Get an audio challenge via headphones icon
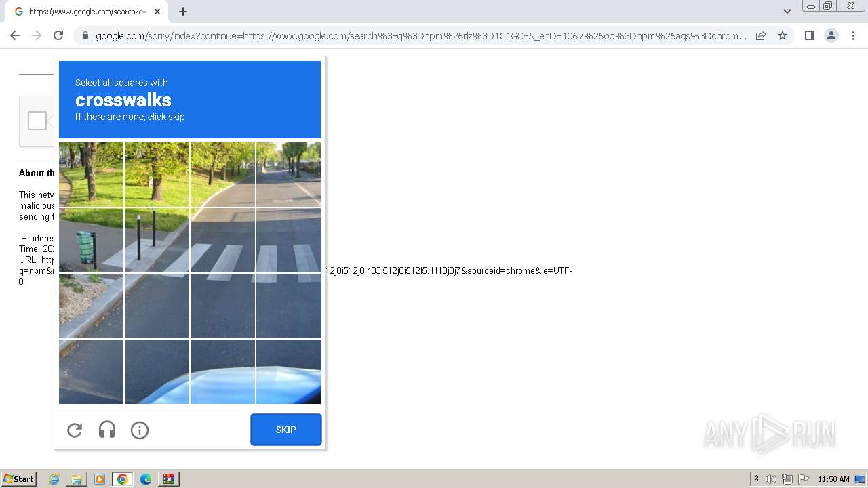868x488 pixels. tap(107, 430)
